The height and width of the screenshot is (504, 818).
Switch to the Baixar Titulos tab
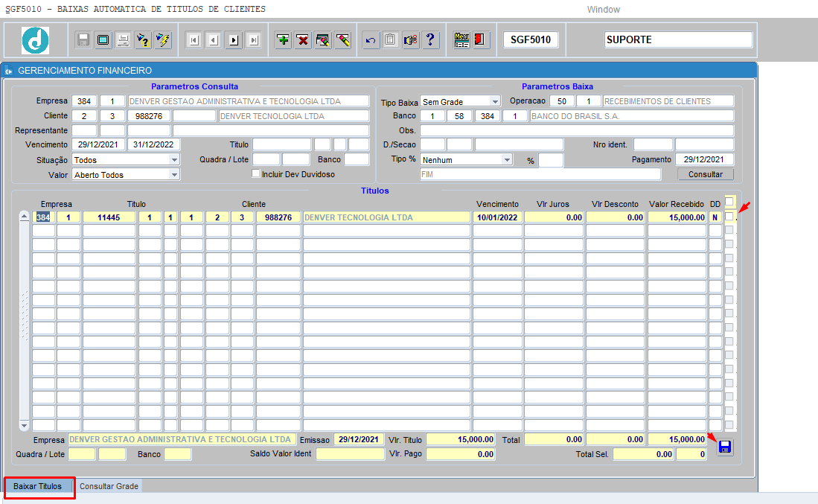pos(37,486)
